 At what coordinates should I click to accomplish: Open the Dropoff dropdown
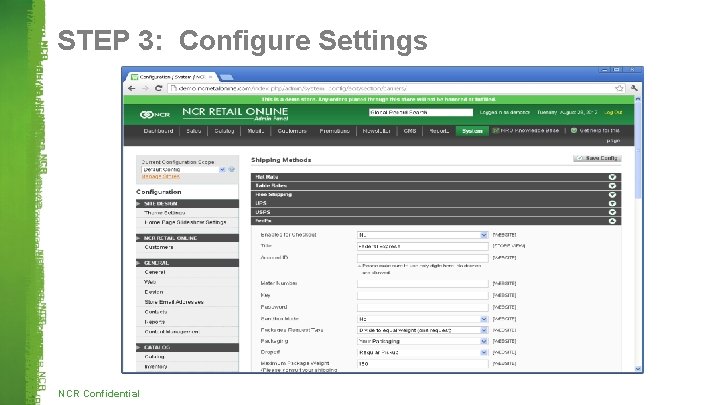click(x=422, y=352)
